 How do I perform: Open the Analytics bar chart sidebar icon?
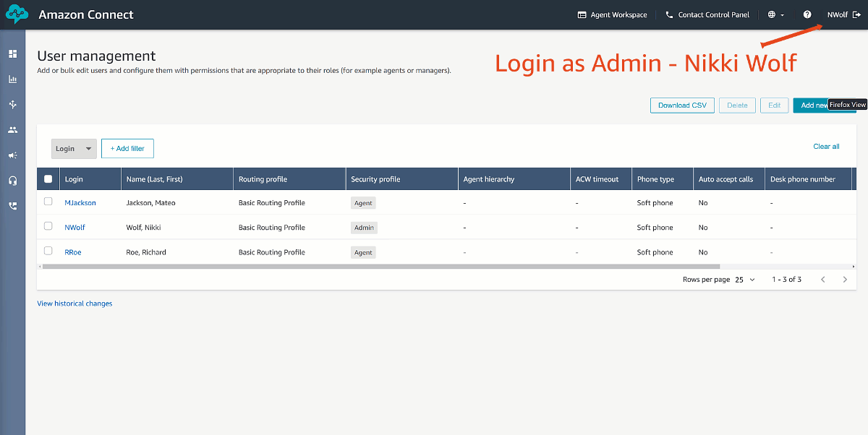click(x=12, y=79)
